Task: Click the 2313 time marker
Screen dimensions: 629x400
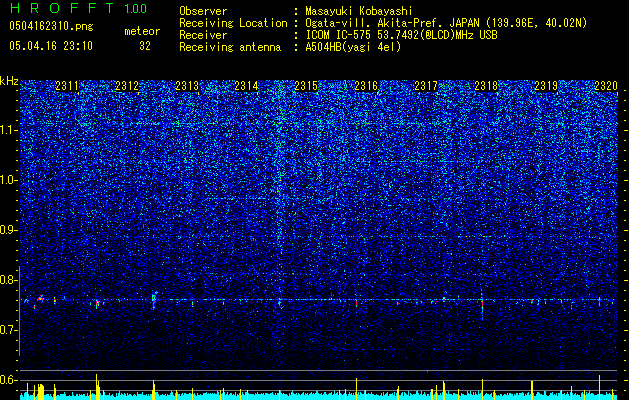Action: point(187,86)
